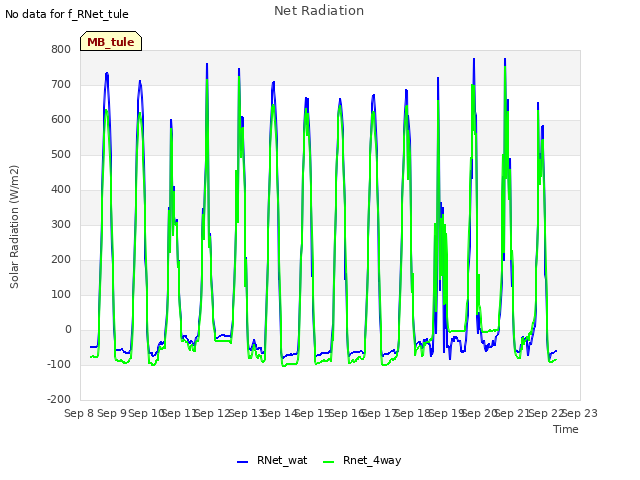Viewport: 640px width, 480px height.
Task: Click the Net Radiation chart title
Action: tap(319, 11)
